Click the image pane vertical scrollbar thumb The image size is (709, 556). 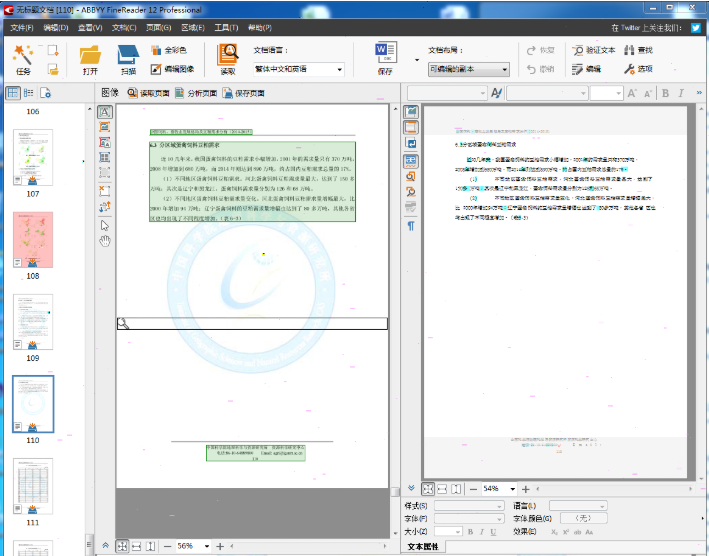[395, 492]
